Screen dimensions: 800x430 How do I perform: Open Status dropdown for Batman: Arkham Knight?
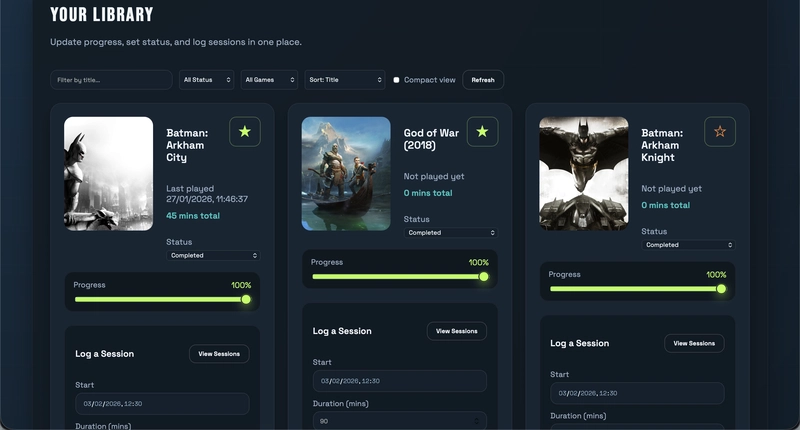pos(688,245)
